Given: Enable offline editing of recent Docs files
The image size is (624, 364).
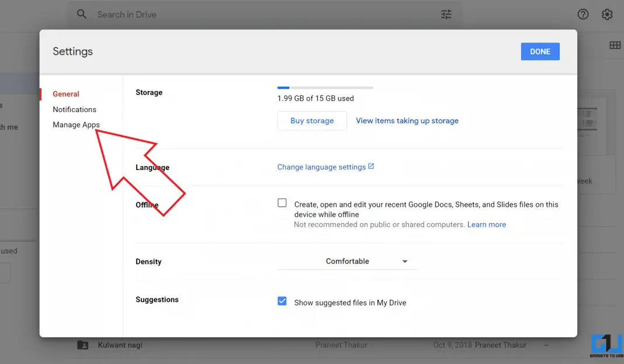Looking at the screenshot, I should tap(282, 202).
